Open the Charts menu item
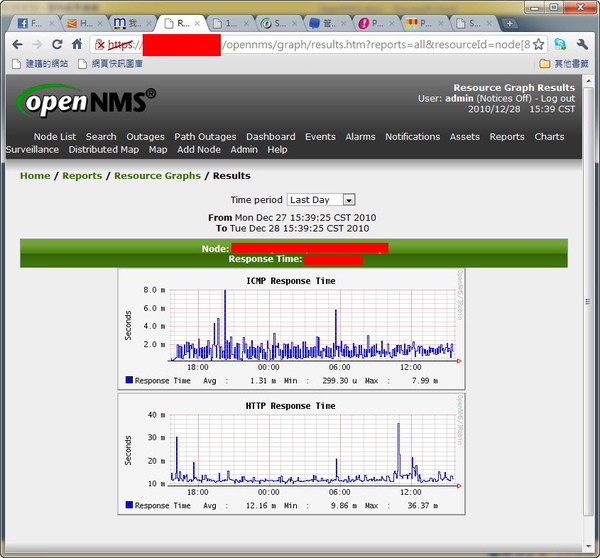The height and width of the screenshot is (558, 600). tap(549, 137)
